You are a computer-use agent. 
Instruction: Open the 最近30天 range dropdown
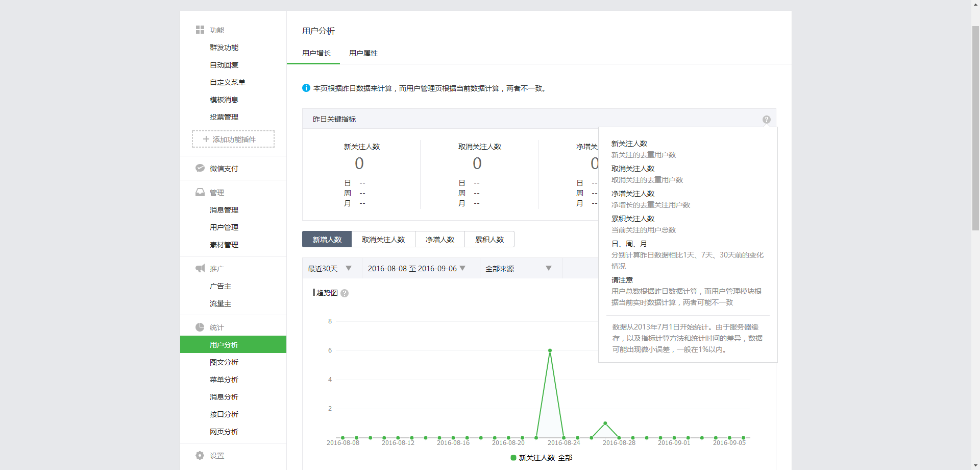[332, 268]
